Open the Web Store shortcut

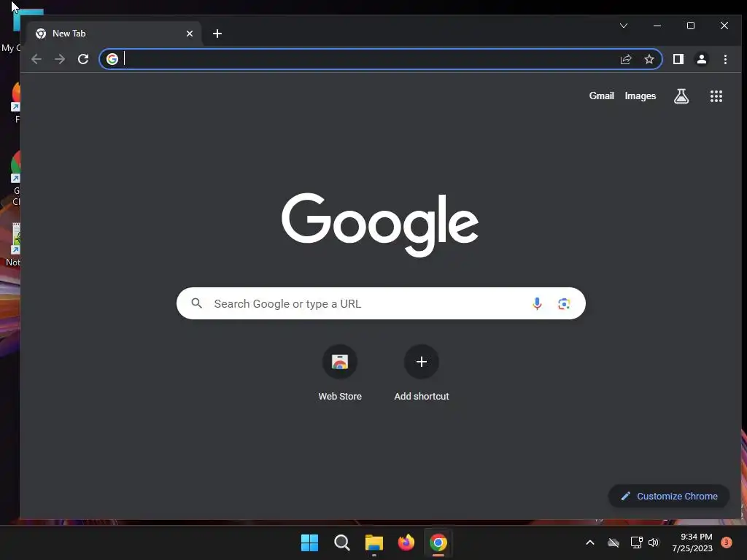tap(340, 373)
